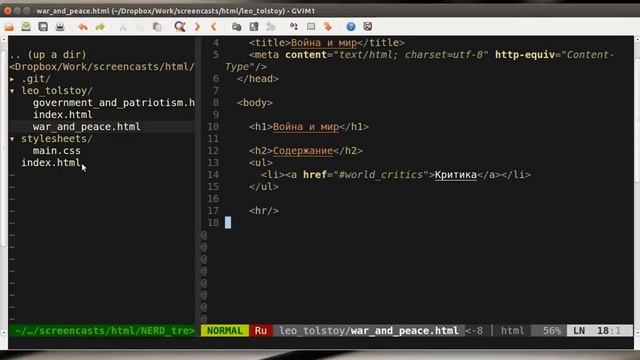Expand the .git/ folder in NERDTree
The width and height of the screenshot is (640, 360).
[x=12, y=79]
